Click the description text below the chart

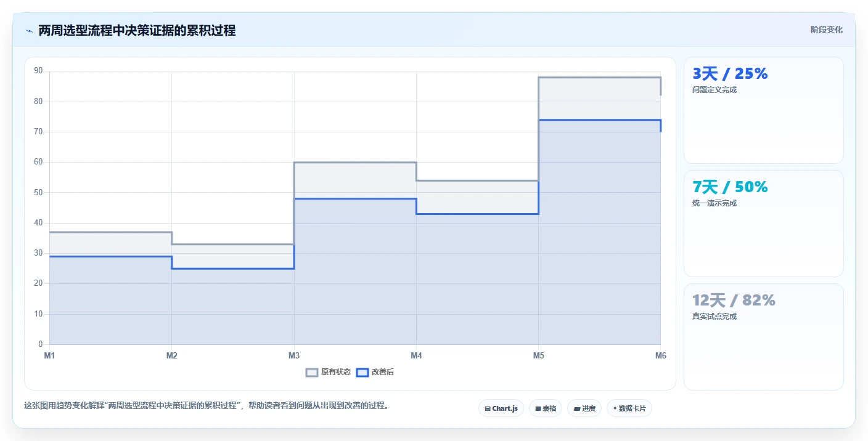click(206, 406)
